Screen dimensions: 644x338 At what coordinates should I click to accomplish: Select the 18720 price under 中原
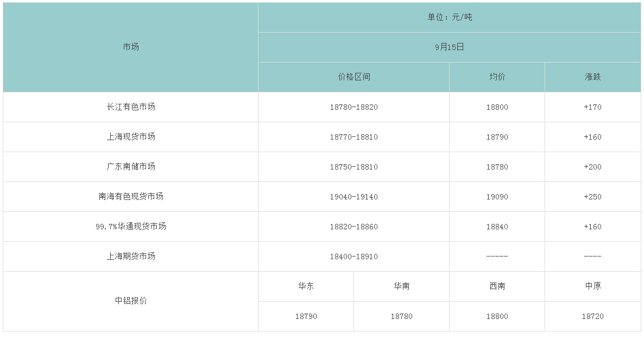[x=592, y=316]
